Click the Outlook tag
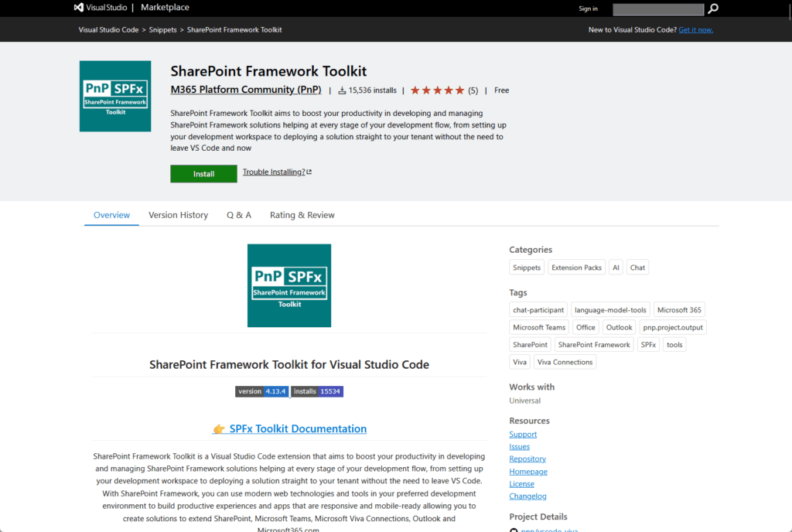The image size is (792, 532). point(619,328)
